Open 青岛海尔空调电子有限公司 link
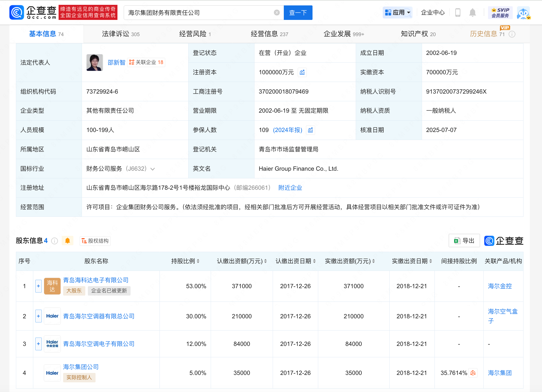 [99, 344]
